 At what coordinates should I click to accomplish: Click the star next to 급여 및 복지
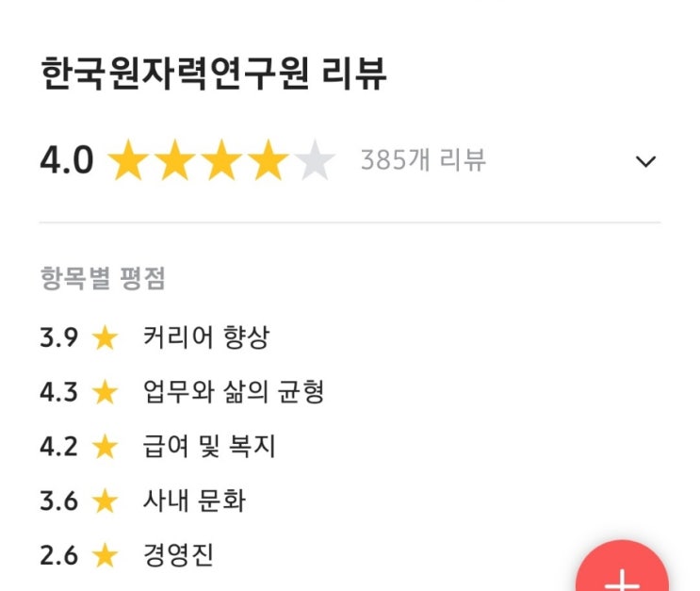(x=105, y=447)
